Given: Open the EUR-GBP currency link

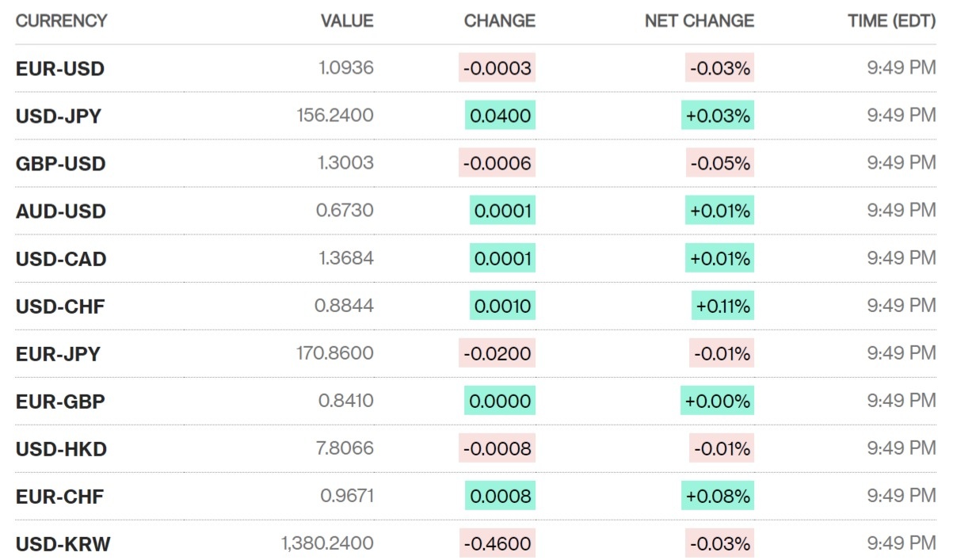Looking at the screenshot, I should tap(60, 402).
